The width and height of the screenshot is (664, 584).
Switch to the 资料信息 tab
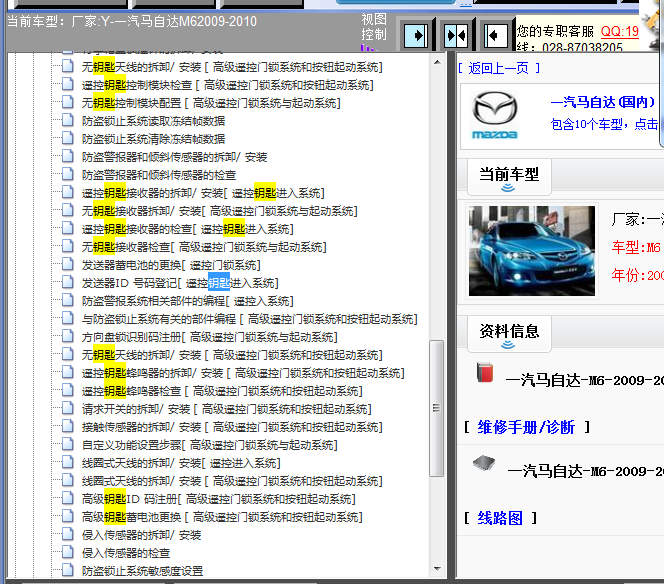click(x=509, y=334)
